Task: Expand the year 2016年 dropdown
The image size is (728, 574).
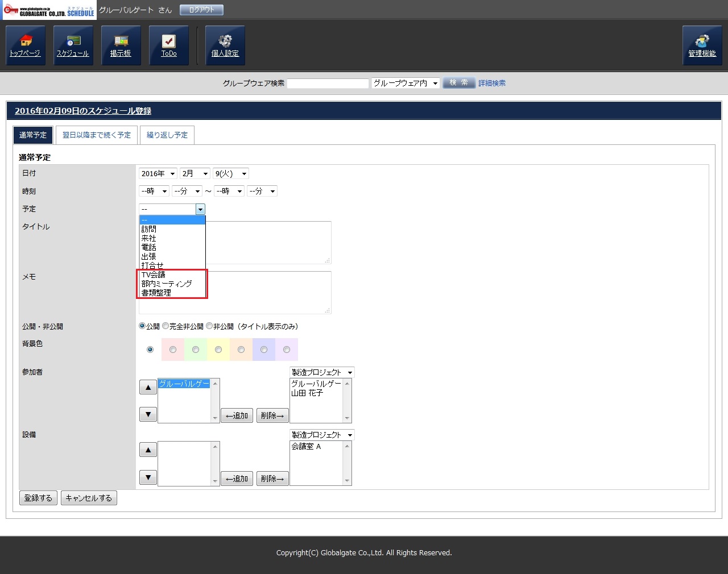Action: (158, 174)
